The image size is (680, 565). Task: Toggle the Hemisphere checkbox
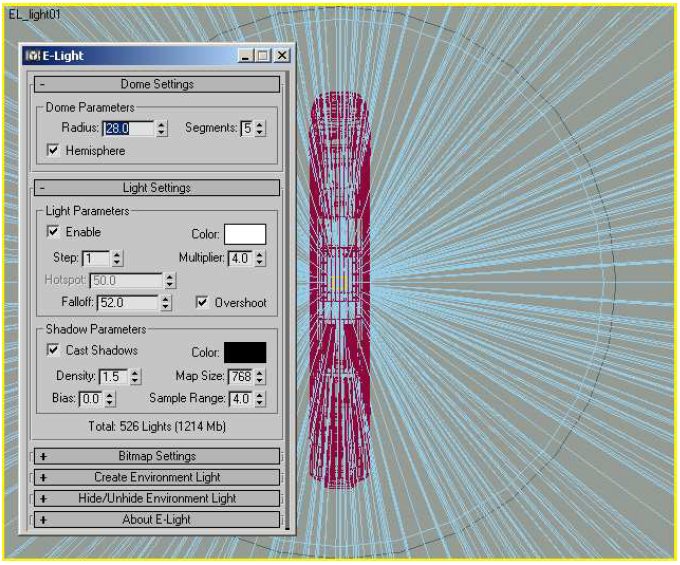pos(53,150)
